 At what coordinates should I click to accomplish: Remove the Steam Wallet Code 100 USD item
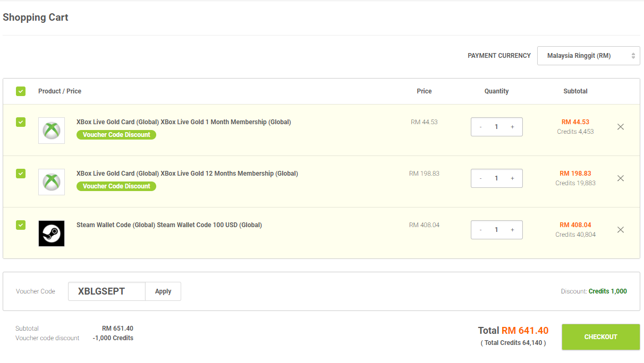[620, 230]
